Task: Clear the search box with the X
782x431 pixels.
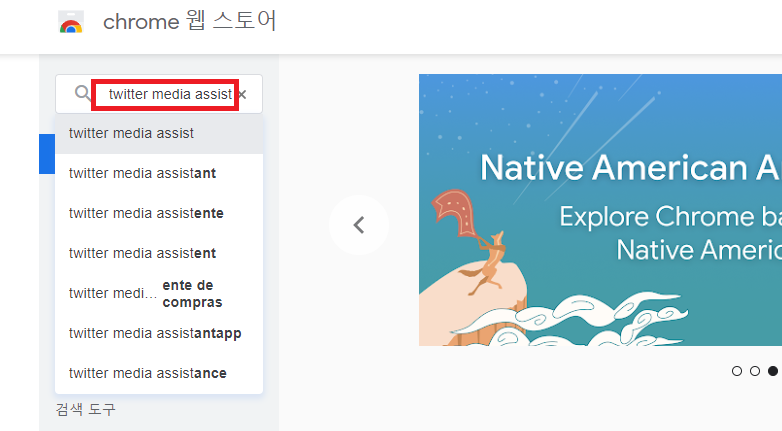Action: tap(243, 94)
